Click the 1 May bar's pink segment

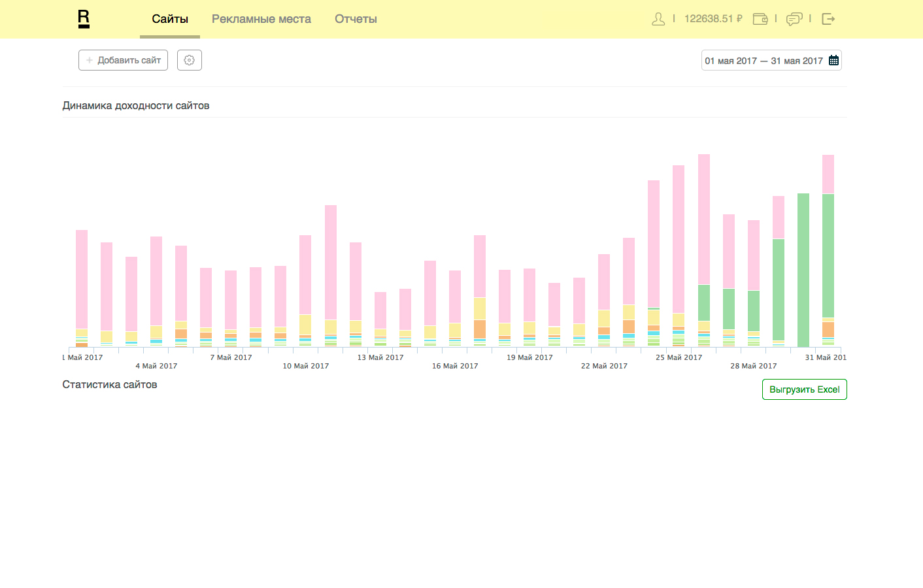(x=82, y=279)
